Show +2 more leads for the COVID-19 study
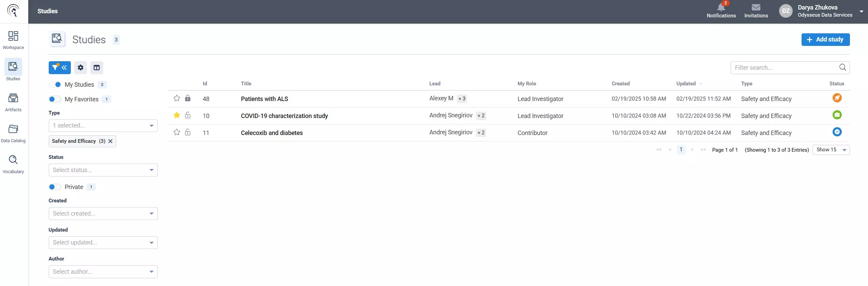This screenshot has width=868, height=286. tap(481, 116)
